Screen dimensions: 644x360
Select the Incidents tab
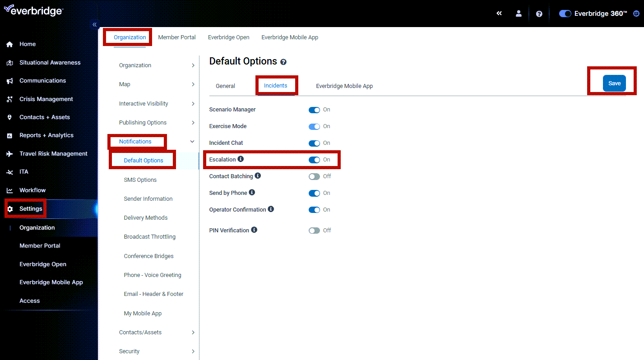pos(275,85)
